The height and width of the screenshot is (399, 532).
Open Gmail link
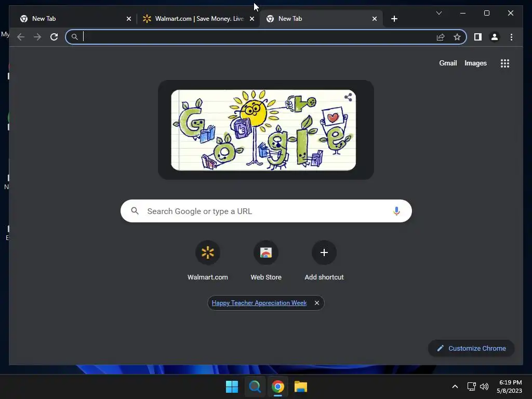click(448, 63)
